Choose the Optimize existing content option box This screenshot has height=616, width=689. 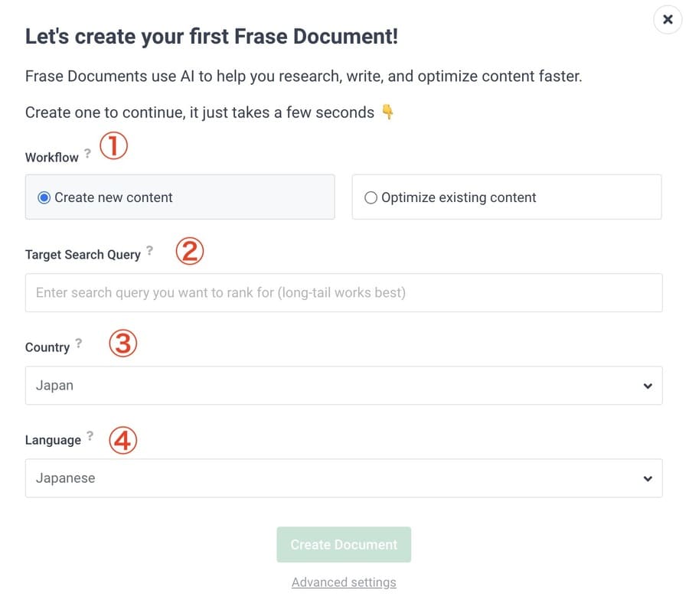(507, 197)
